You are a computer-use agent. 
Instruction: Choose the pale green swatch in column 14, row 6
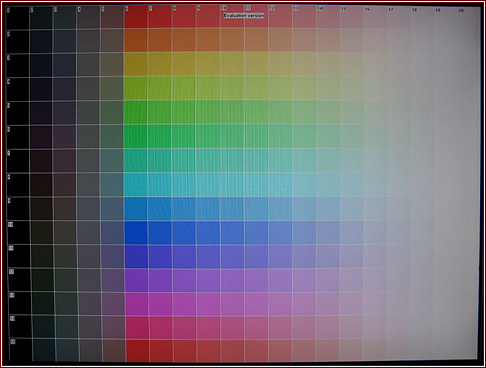click(328, 137)
